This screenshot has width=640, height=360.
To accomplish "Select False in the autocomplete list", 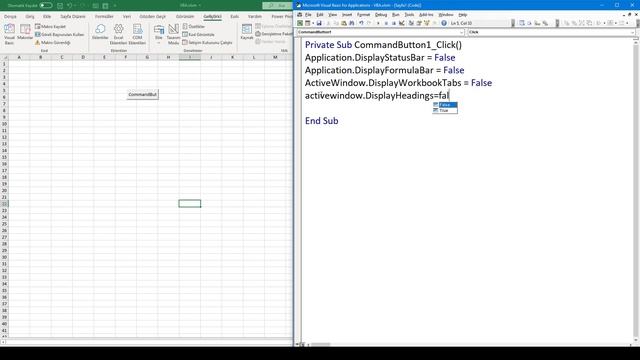I will click(x=445, y=105).
